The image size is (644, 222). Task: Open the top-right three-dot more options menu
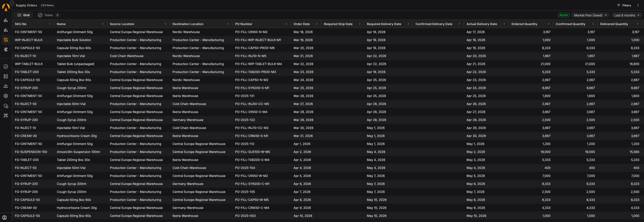click(638, 5)
